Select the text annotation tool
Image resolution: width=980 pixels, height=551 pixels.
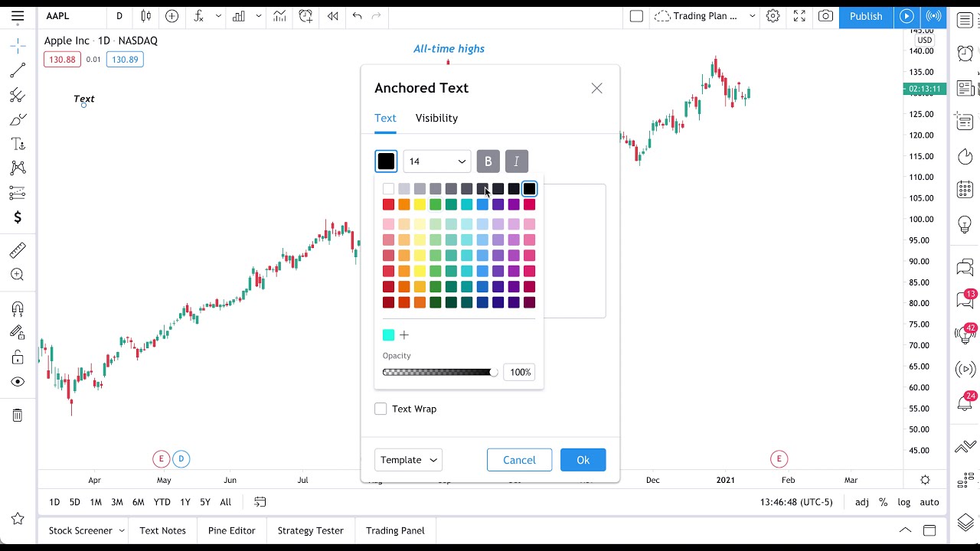click(x=18, y=144)
